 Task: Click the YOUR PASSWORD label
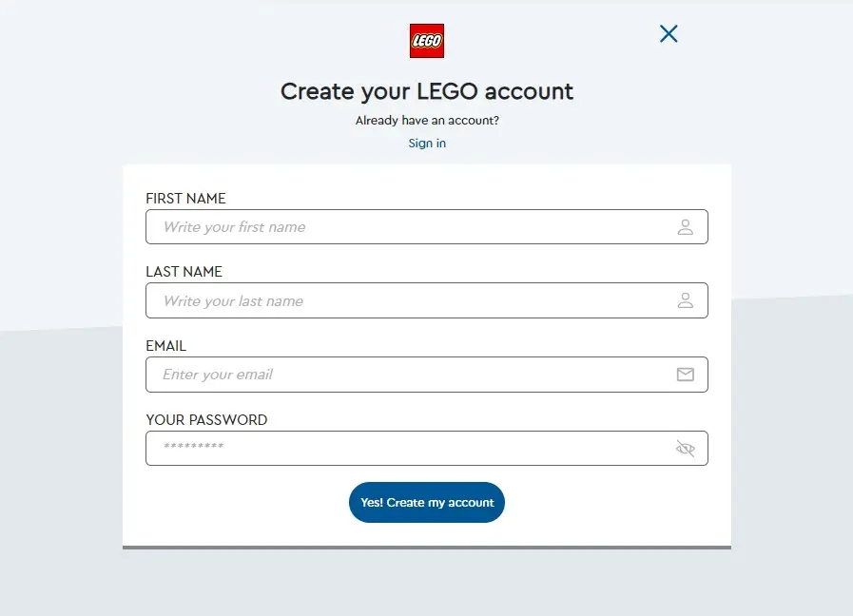click(206, 420)
